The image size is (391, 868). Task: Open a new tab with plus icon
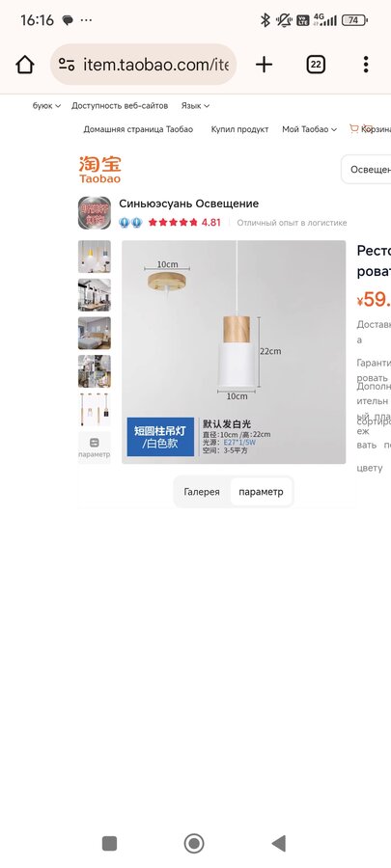pyautogui.click(x=264, y=65)
